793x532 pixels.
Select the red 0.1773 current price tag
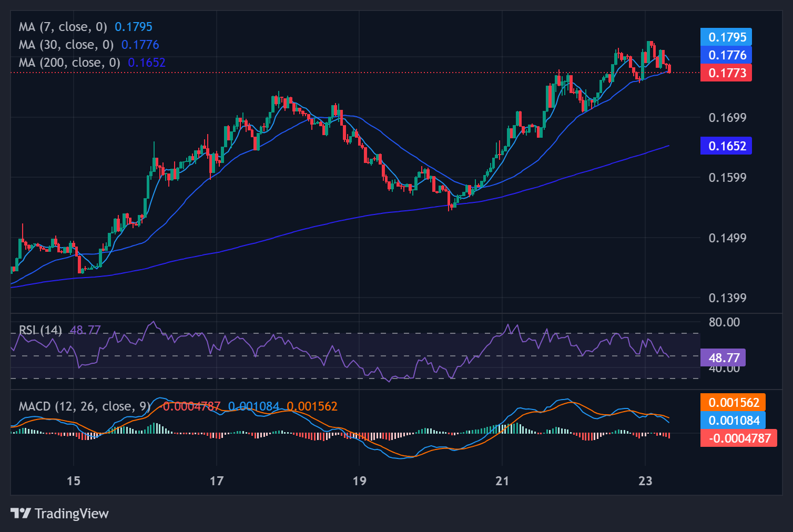click(x=726, y=73)
